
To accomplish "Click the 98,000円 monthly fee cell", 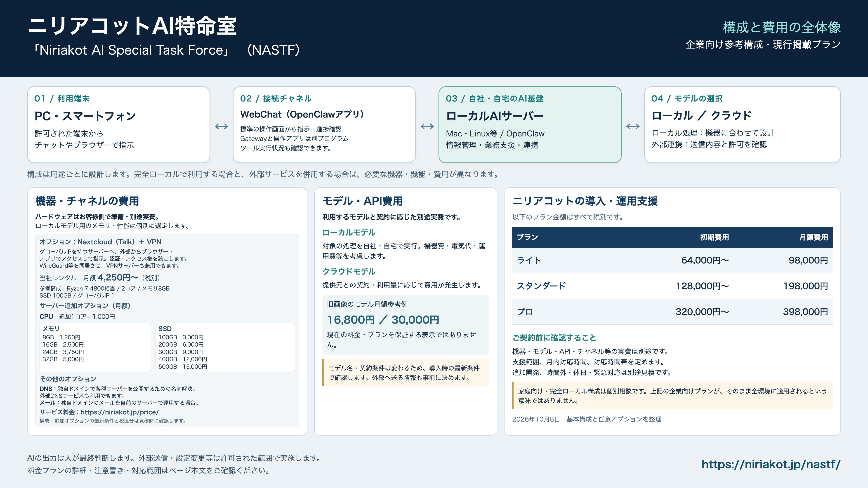I will (x=808, y=260).
